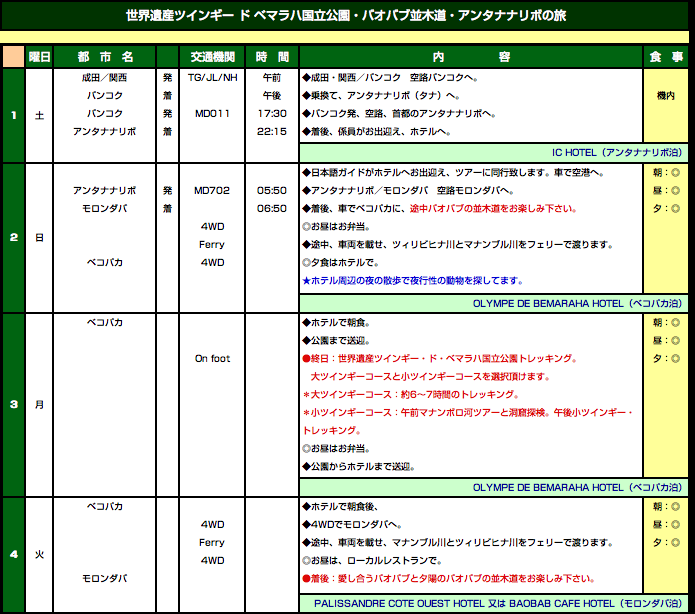Click the 交通機関 column header
The image size is (695, 614).
(x=211, y=57)
